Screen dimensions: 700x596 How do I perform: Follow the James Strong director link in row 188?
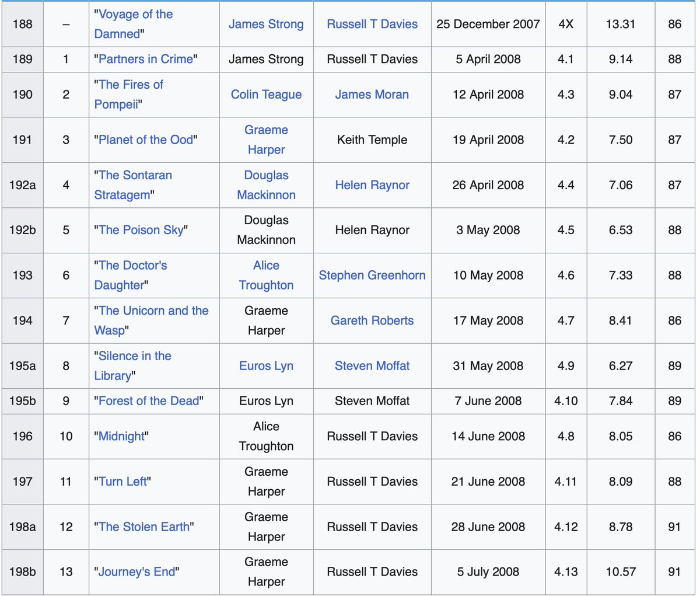(266, 24)
